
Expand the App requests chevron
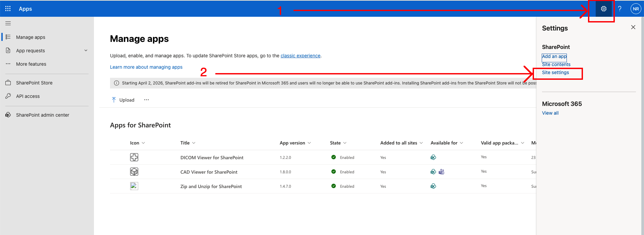(x=86, y=51)
